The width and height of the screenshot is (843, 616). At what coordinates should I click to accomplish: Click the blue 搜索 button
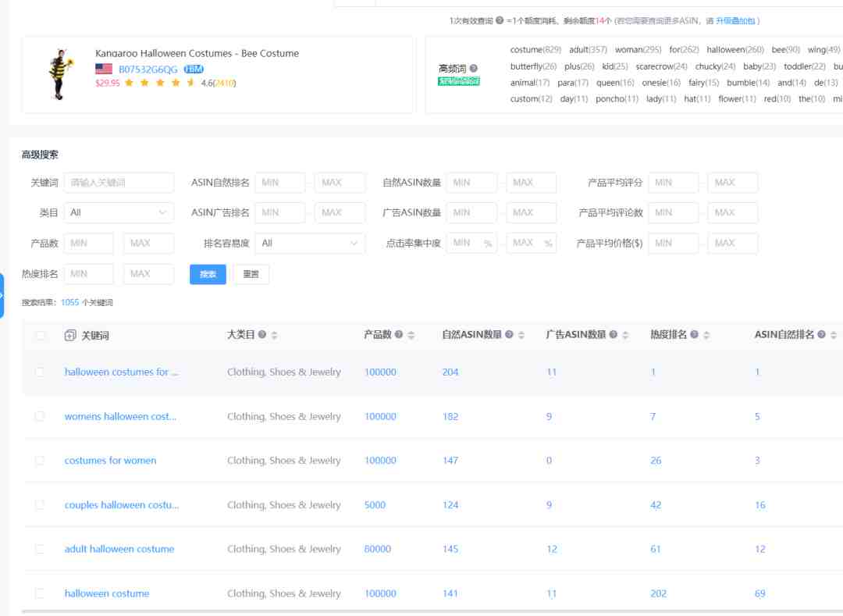point(208,274)
